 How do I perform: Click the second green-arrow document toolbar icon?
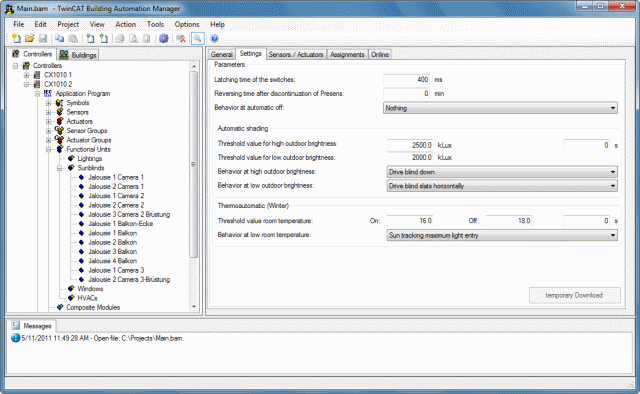point(104,38)
